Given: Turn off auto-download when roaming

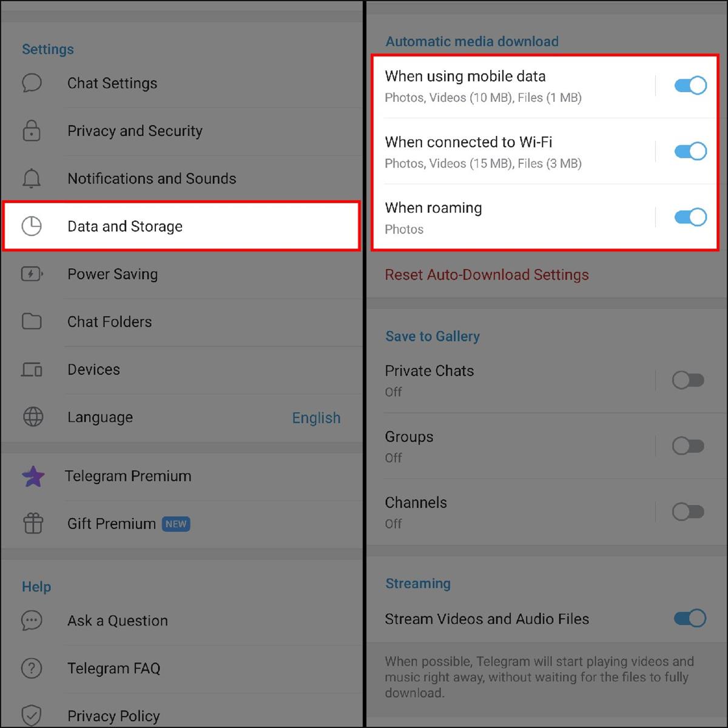Looking at the screenshot, I should pos(690,217).
